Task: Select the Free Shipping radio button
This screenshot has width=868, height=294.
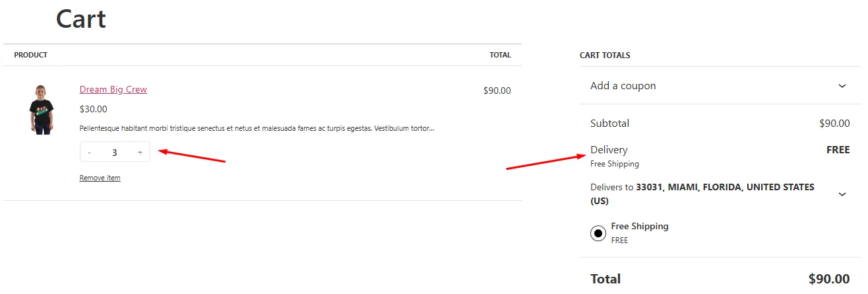Action: [x=598, y=233]
